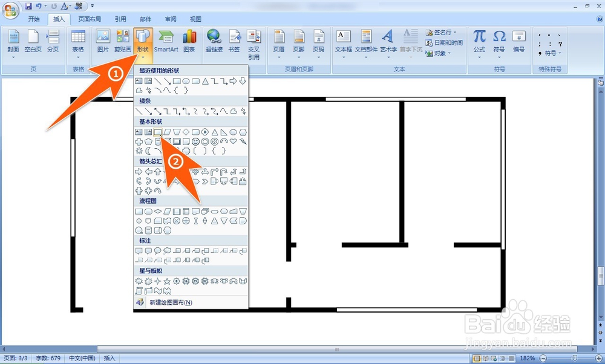605x364 pixels.
Task: Open the View (视图) tab
Action: click(x=195, y=19)
